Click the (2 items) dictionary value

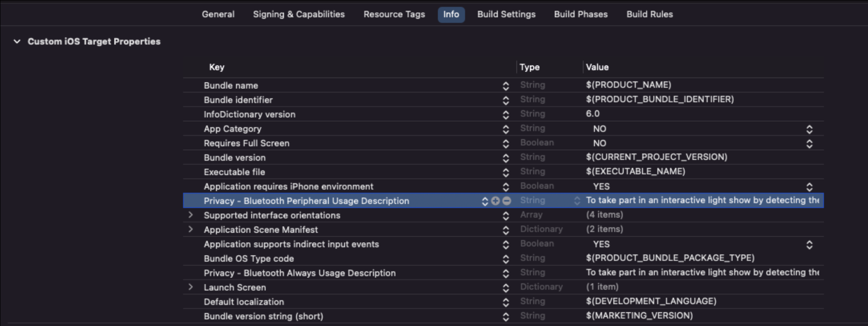pyautogui.click(x=604, y=229)
